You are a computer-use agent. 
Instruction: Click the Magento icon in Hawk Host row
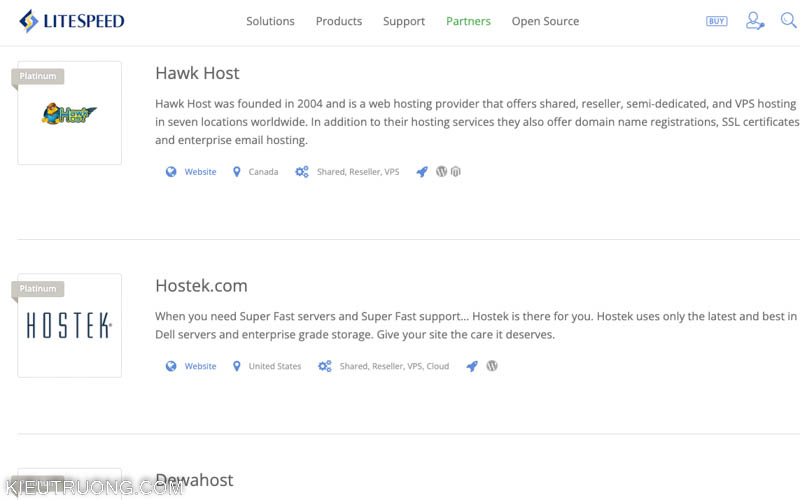click(x=456, y=171)
